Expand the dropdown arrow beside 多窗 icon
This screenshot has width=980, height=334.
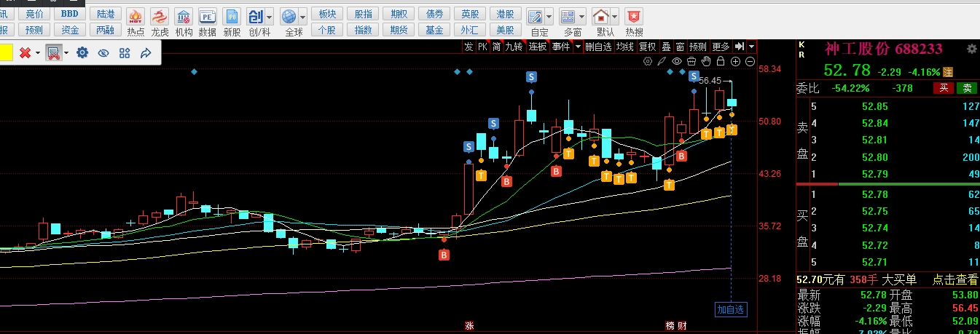(x=581, y=16)
